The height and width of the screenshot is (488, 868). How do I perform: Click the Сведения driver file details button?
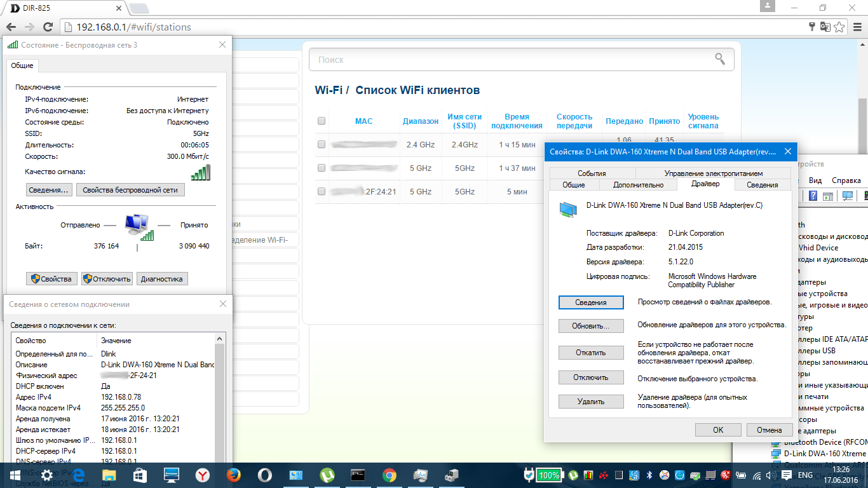pyautogui.click(x=591, y=302)
